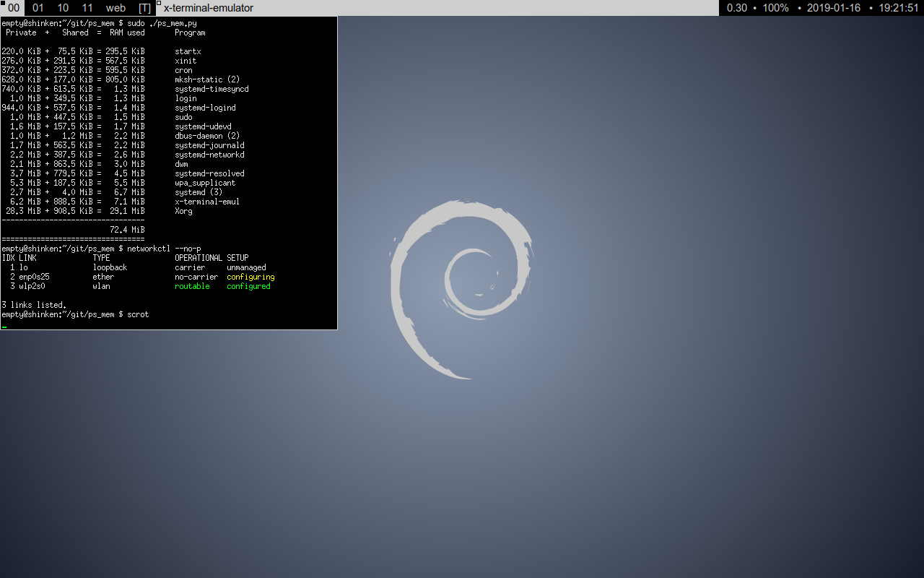Select the startx process row
Image resolution: width=924 pixels, height=578 pixels.
101,51
